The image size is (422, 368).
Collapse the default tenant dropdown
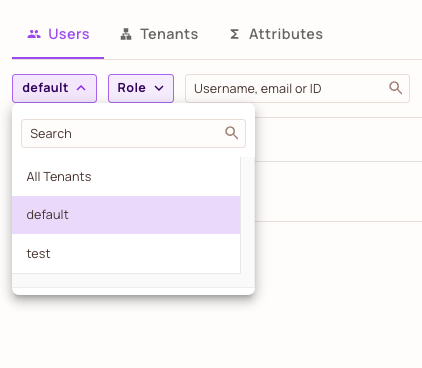[x=54, y=88]
